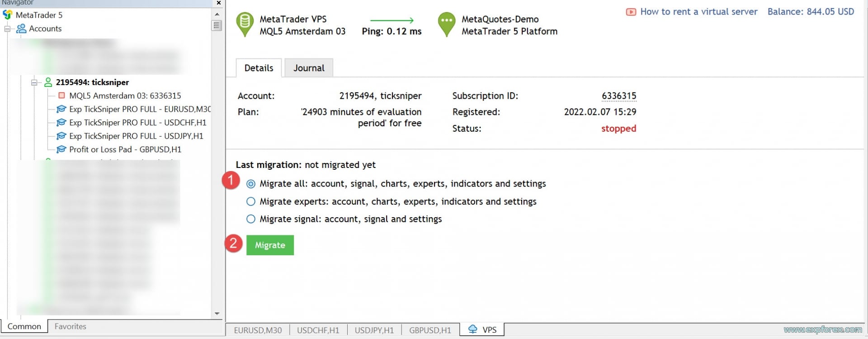Click 'Ping: 0.12 ms' text
868x339 pixels.
pyautogui.click(x=392, y=31)
